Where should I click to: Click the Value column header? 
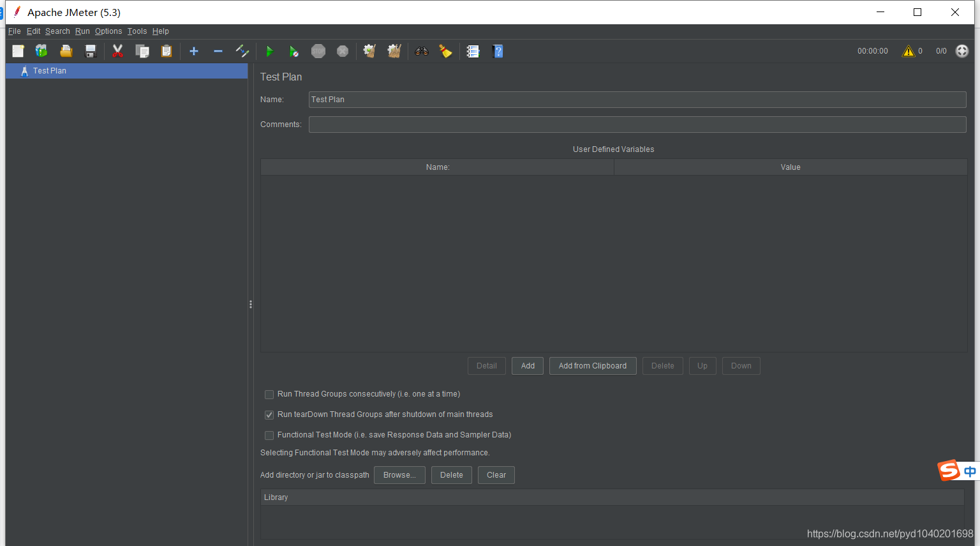point(791,167)
